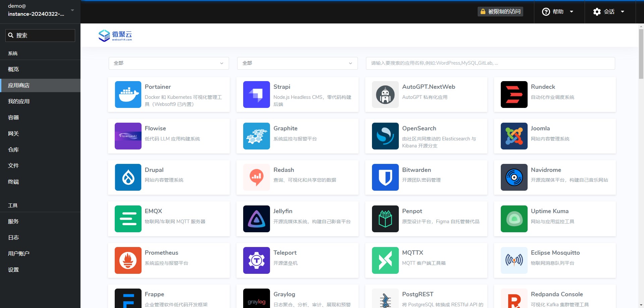
Task: Open 设置 in the sidebar
Action: [40, 270]
